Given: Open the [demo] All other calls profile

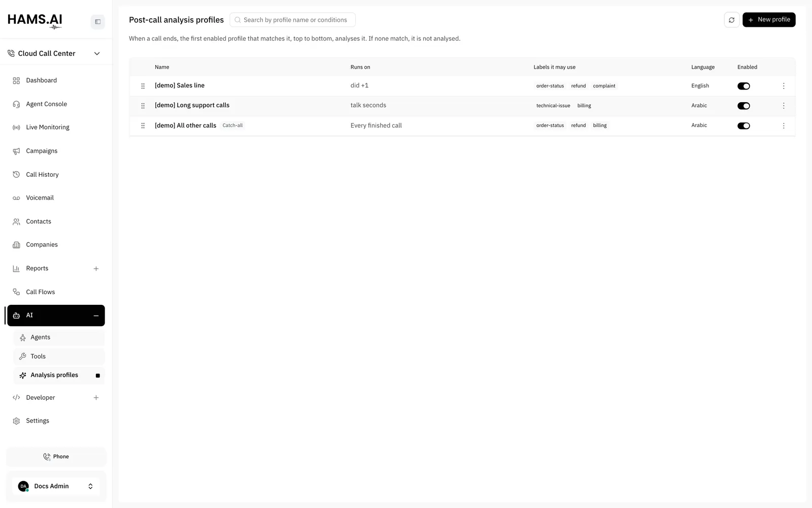Looking at the screenshot, I should [x=185, y=125].
